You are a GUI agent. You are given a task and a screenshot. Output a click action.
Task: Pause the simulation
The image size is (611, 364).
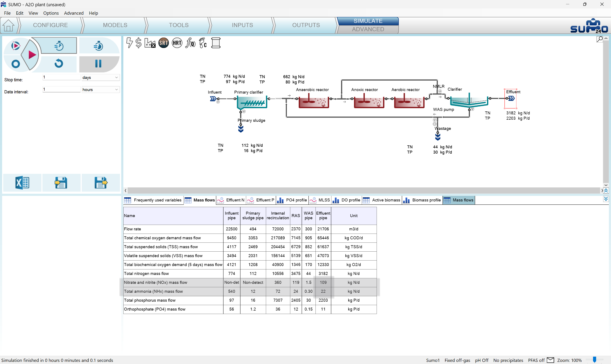coord(98,64)
